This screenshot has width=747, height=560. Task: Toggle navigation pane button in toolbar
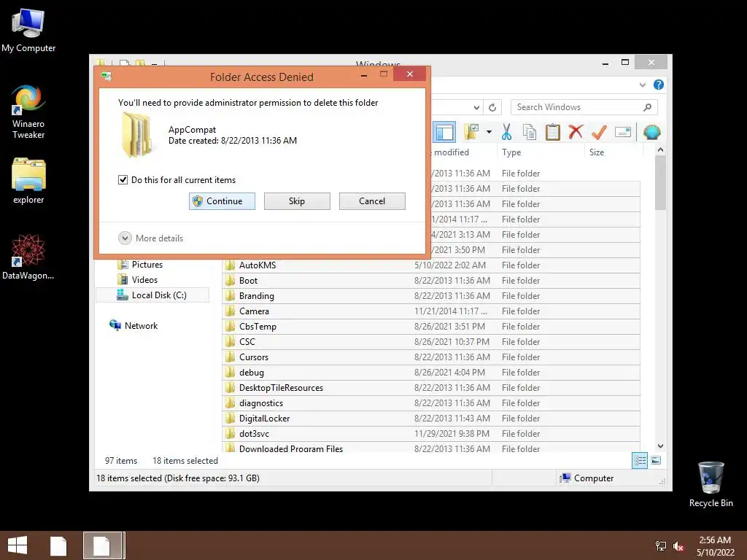[x=444, y=133]
